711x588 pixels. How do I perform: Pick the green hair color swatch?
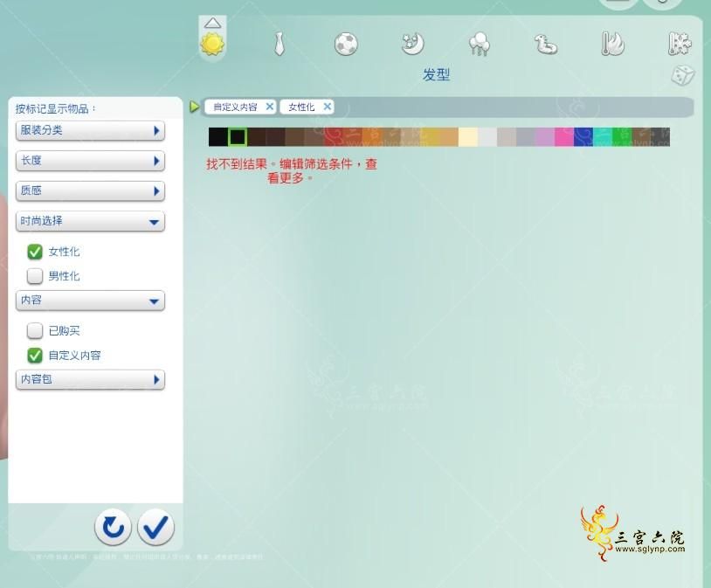pos(622,137)
